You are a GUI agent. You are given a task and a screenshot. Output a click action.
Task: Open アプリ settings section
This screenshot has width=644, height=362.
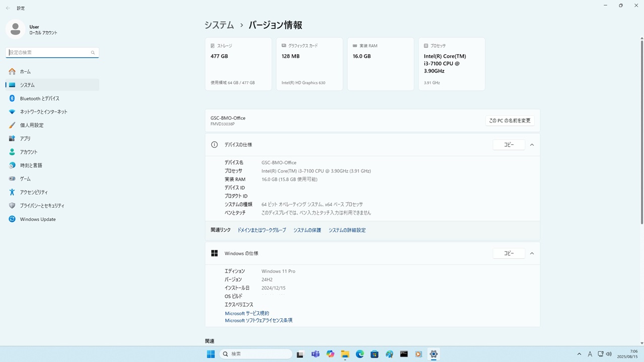pyautogui.click(x=52, y=138)
